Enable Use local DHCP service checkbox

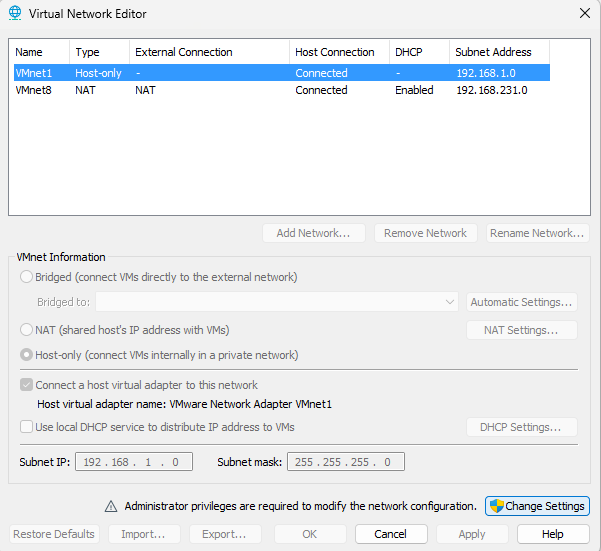pyautogui.click(x=26, y=427)
